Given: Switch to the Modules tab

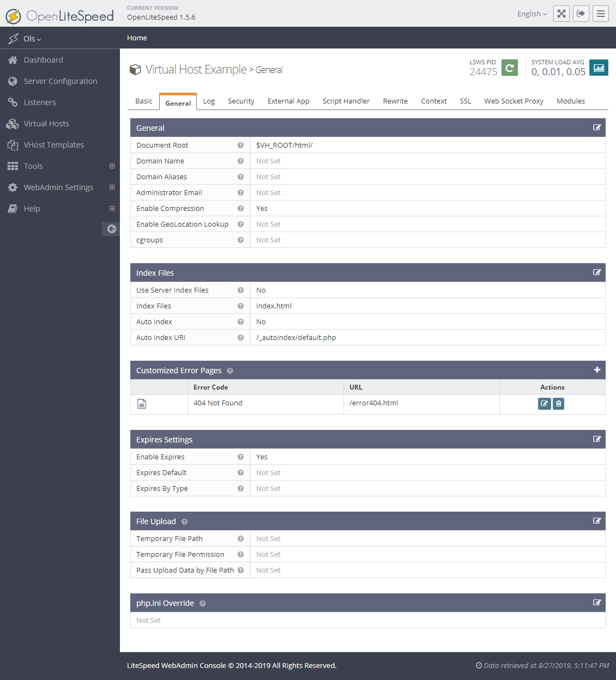Looking at the screenshot, I should pyautogui.click(x=571, y=101).
